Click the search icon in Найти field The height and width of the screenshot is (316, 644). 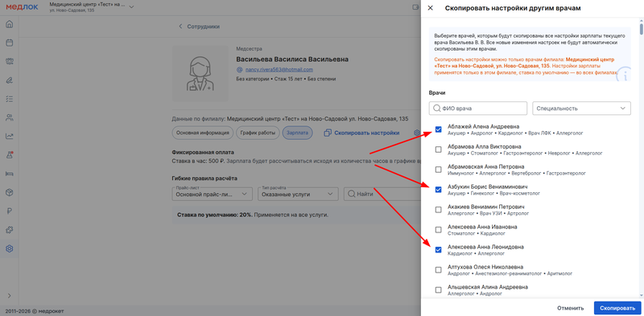point(351,194)
